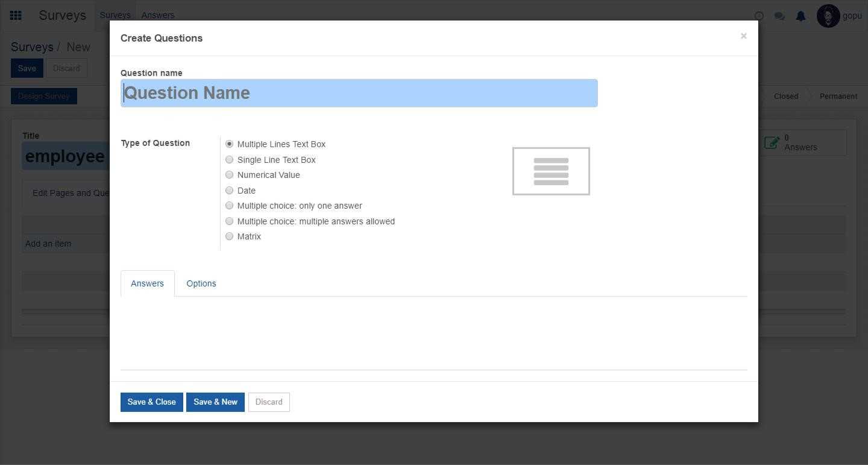Viewport: 868px width, 465px height.
Task: Choose the Numerical Value radio option
Action: [x=229, y=175]
